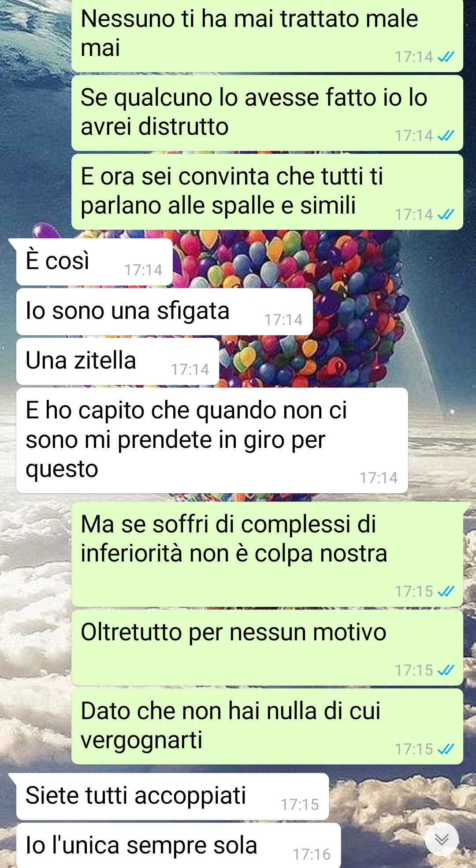Tap blue ticks on 'vergognarti' message

click(x=446, y=749)
